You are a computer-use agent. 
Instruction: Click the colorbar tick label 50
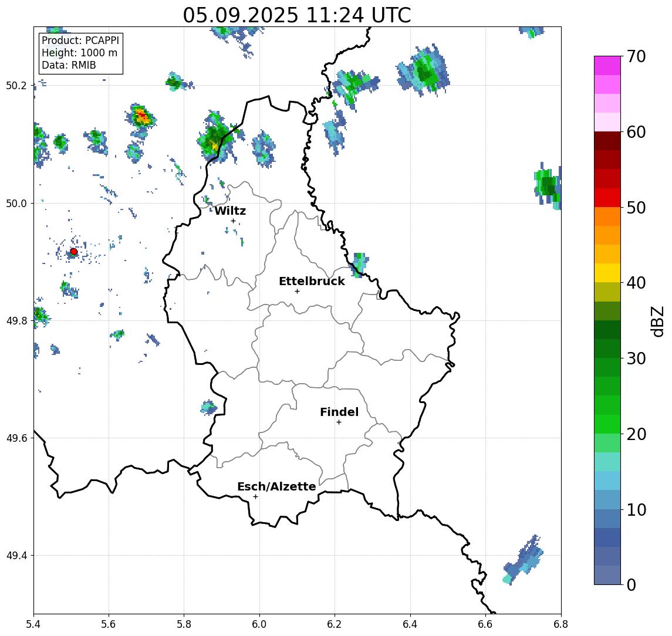636,208
